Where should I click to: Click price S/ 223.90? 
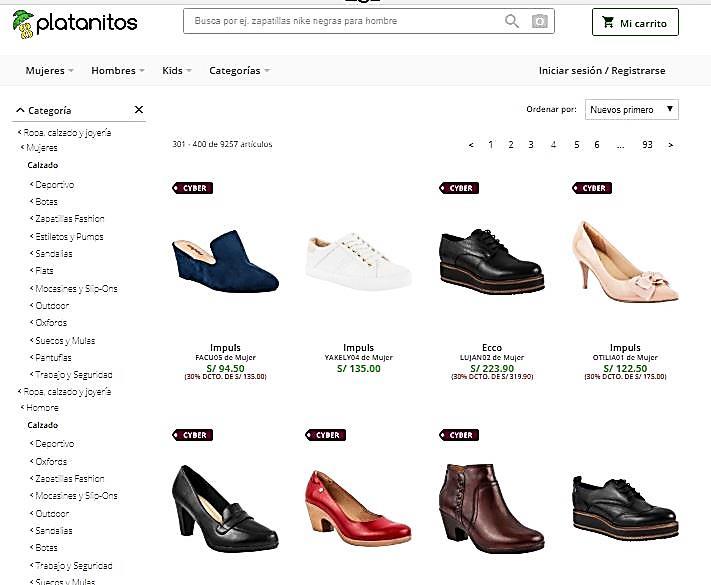(492, 369)
